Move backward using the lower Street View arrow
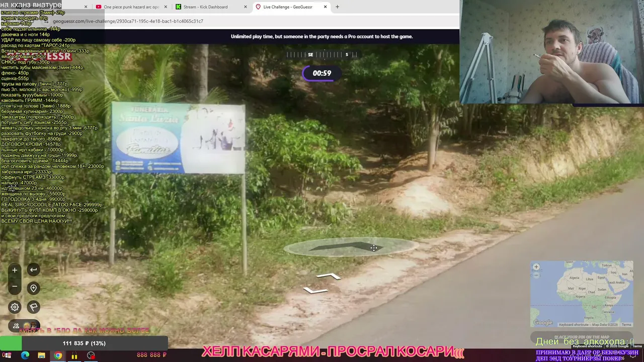 (315, 290)
